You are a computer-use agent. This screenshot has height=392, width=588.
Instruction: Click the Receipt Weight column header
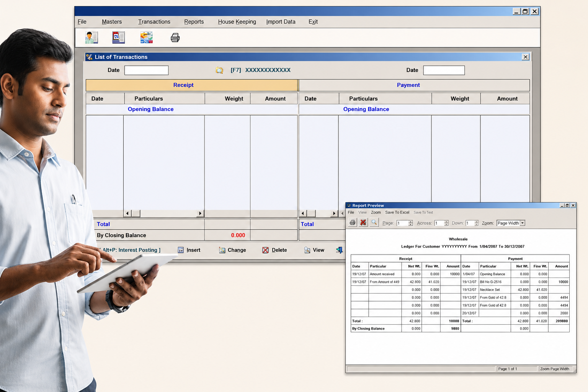point(227,98)
